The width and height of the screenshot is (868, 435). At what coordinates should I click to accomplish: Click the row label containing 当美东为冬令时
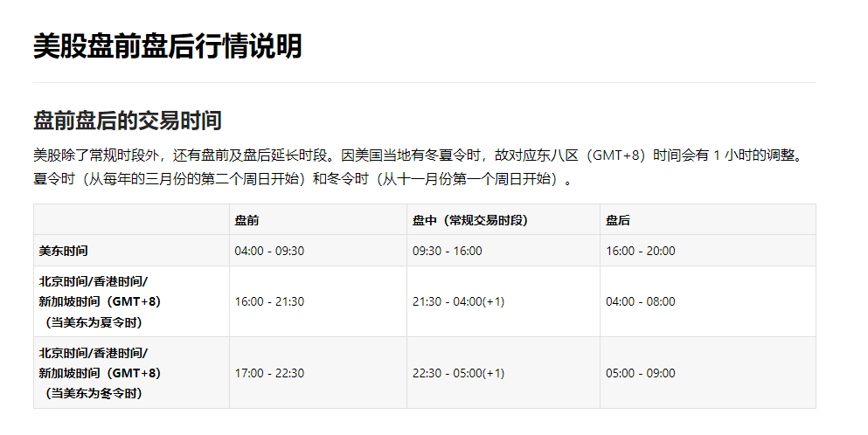tap(100, 373)
